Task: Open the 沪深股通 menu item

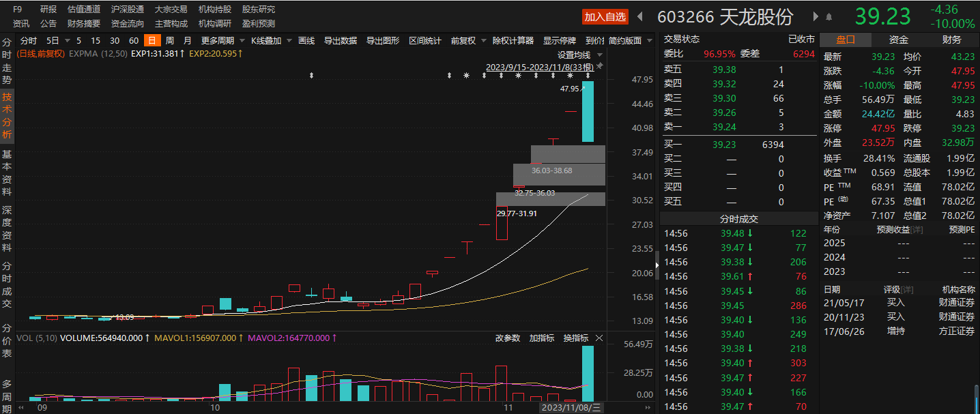Action: (x=128, y=10)
